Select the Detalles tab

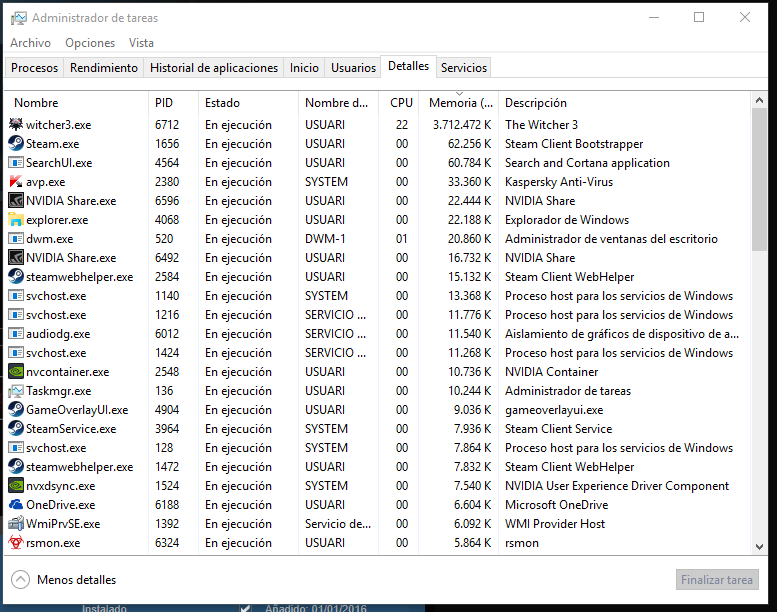coord(408,66)
